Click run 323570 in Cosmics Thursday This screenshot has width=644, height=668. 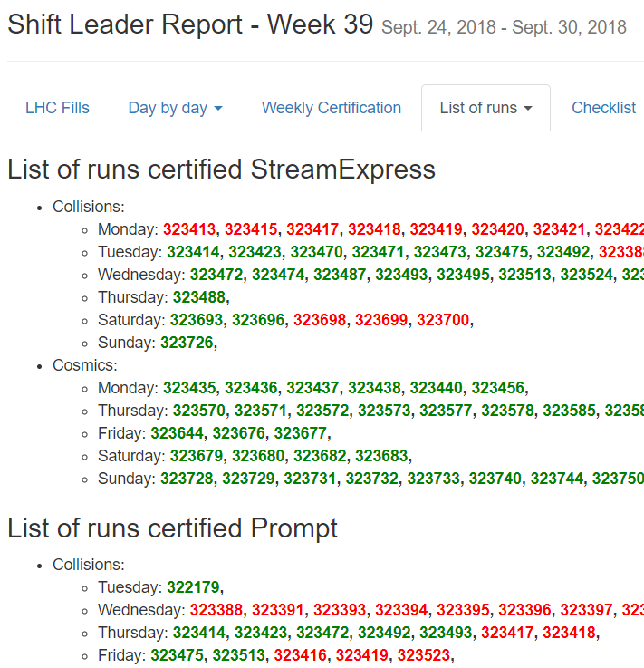click(x=198, y=411)
